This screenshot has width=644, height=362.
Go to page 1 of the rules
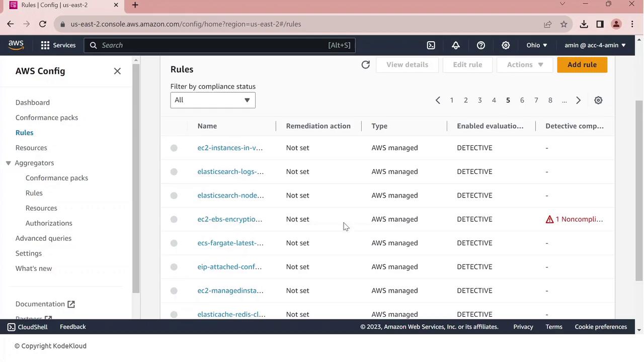pyautogui.click(x=452, y=100)
